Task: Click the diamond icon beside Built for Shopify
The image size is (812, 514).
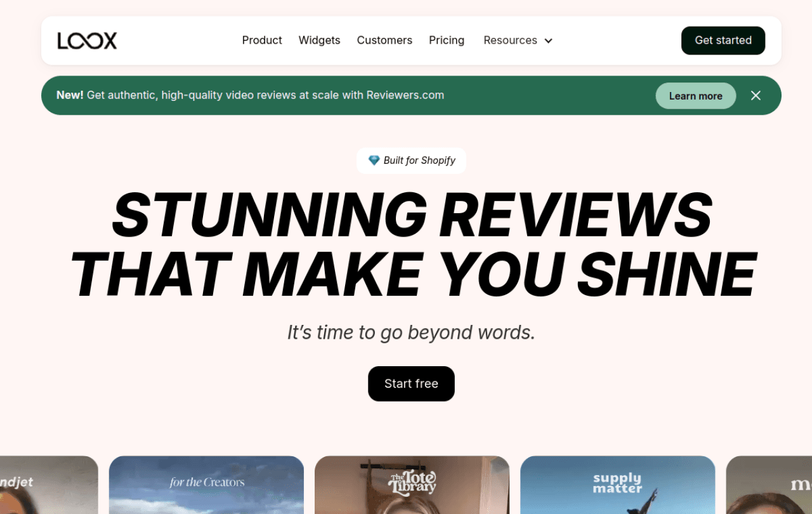Action: [374, 161]
